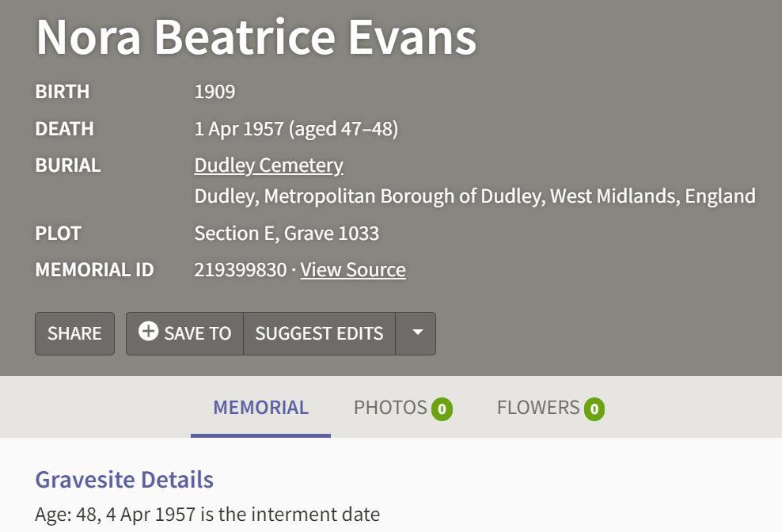Click the birth year 1909

pos(214,92)
